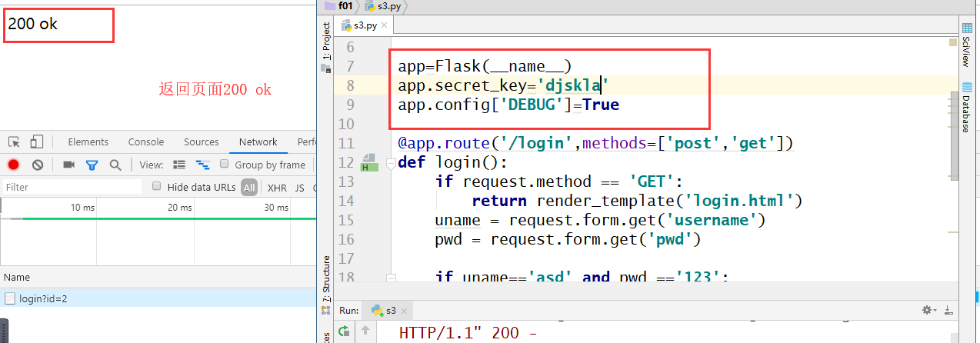Screen dimensions: 980x343
Task: Click the uname = request.form.get line
Action: click(600, 220)
